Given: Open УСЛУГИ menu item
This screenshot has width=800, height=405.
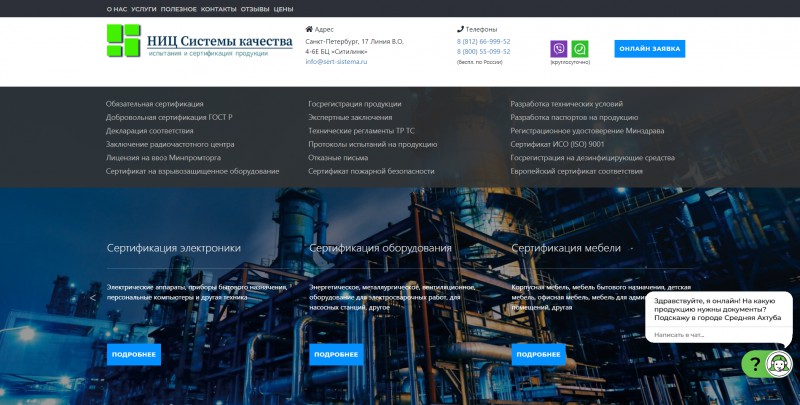Looking at the screenshot, I should point(144,9).
